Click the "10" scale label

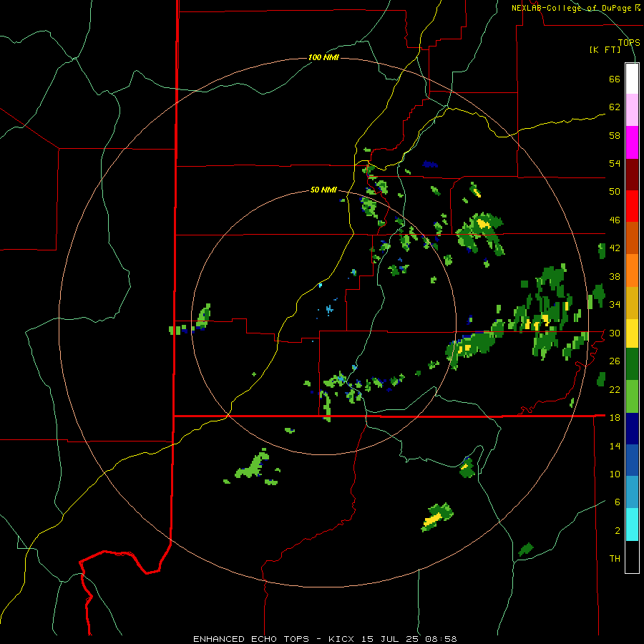click(615, 474)
